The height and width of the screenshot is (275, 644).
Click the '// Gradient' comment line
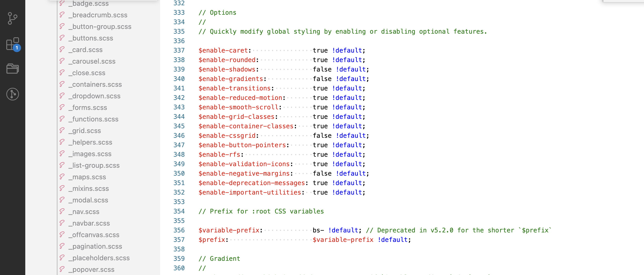219,258
